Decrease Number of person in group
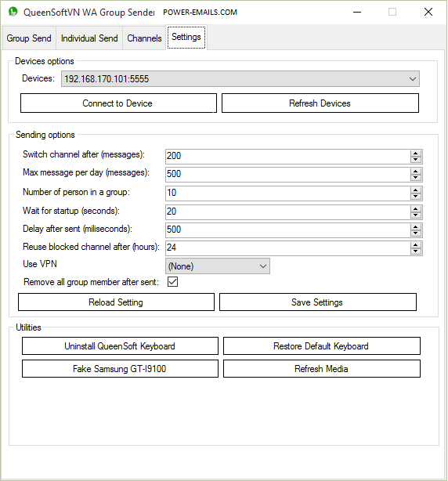448x481 pixels. tap(415, 197)
